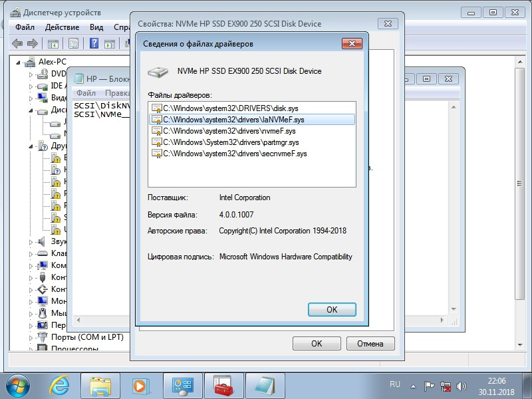Select the mice category icon in tree
The width and height of the screenshot is (532, 399).
(43, 313)
